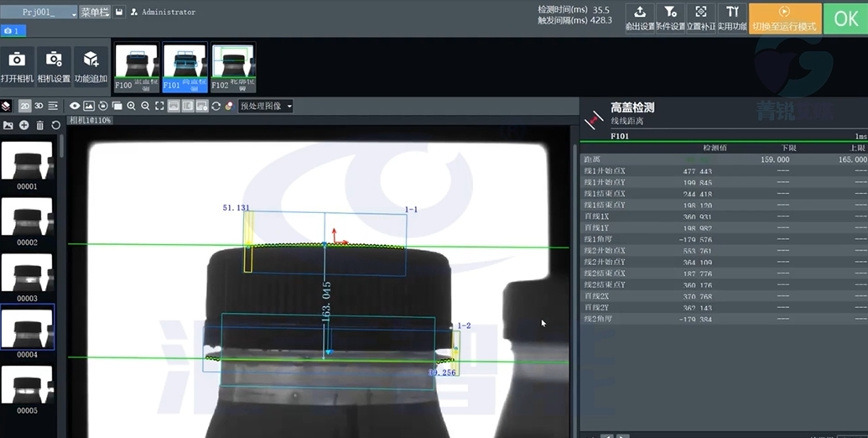Select the camera 1 tab
The image size is (868, 438).
click(13, 31)
